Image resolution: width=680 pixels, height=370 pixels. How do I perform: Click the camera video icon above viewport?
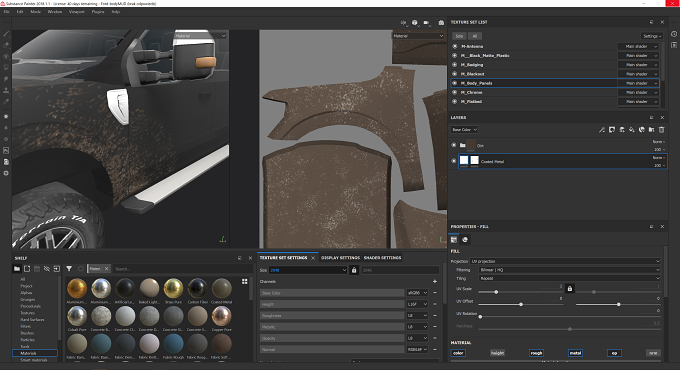(x=427, y=23)
